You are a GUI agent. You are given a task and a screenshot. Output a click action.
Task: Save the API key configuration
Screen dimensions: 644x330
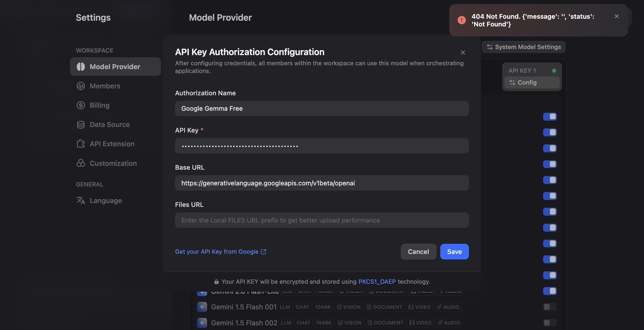(x=454, y=251)
